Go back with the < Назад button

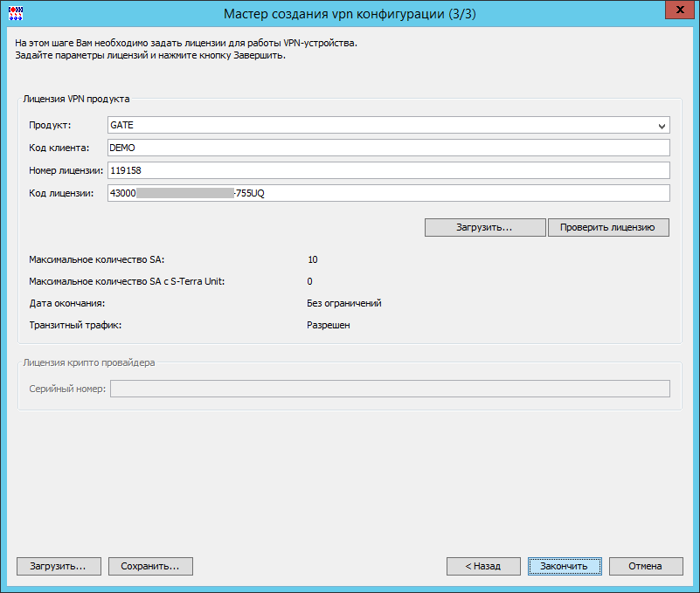[483, 566]
